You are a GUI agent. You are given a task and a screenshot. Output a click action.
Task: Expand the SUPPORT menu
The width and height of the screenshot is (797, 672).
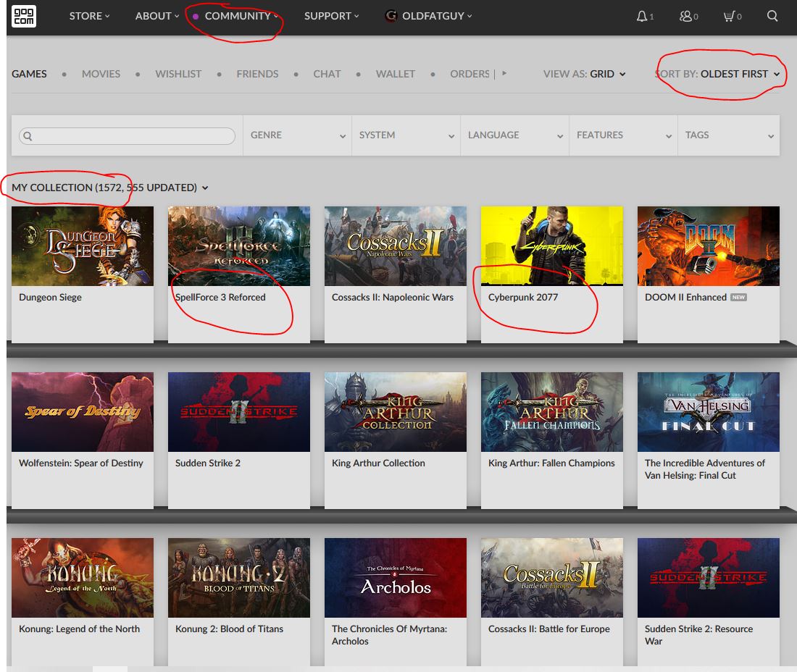pos(331,16)
